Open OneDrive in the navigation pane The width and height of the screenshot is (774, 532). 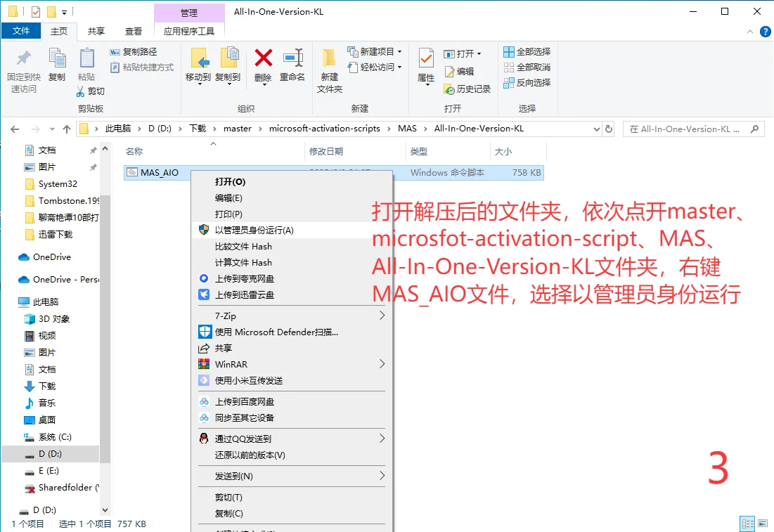click(51, 257)
